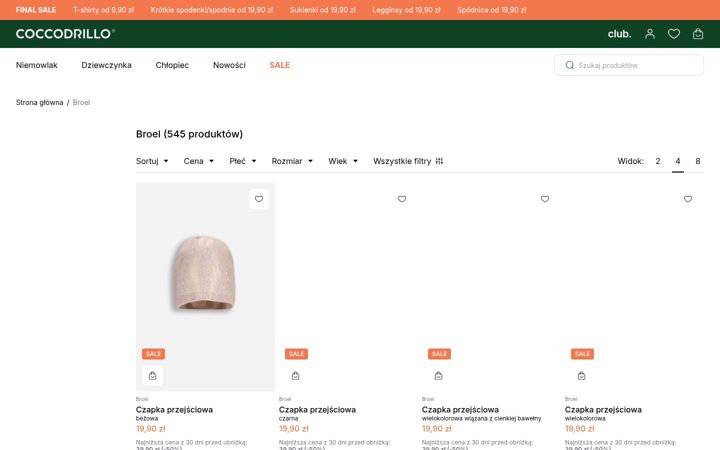
Task: Add last wielokolorowa czapka to cart
Action: pyautogui.click(x=581, y=376)
